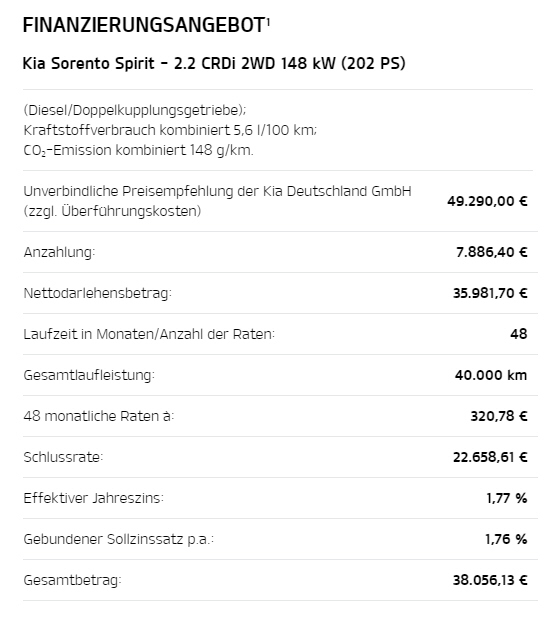Click the CO2-Emission kombiniert 148 g/km text
Image resolution: width=550 pixels, height=618 pixels.
click(138, 150)
